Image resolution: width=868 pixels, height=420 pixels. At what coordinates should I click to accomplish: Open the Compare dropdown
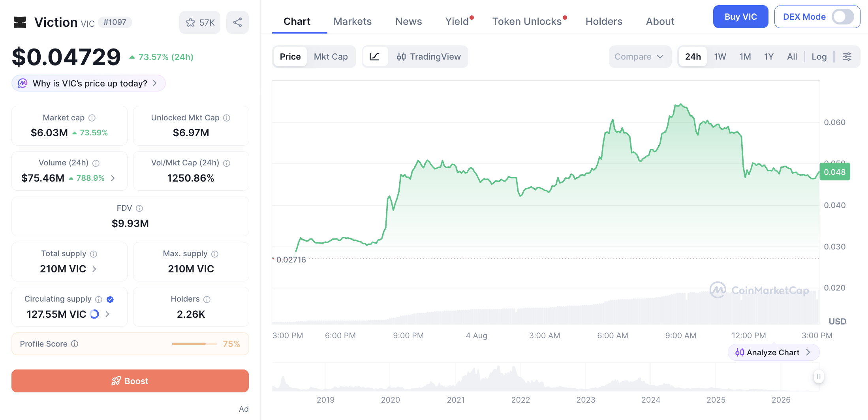pyautogui.click(x=639, y=56)
